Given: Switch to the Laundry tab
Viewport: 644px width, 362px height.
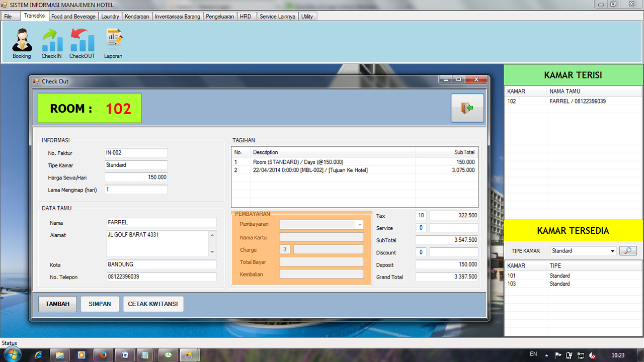Looking at the screenshot, I should click(110, 17).
